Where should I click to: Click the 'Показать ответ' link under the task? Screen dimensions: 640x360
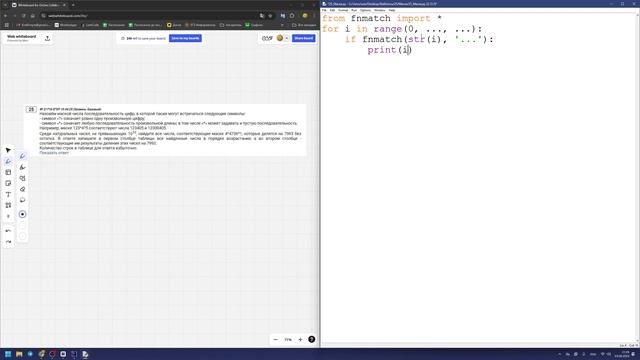(x=54, y=153)
